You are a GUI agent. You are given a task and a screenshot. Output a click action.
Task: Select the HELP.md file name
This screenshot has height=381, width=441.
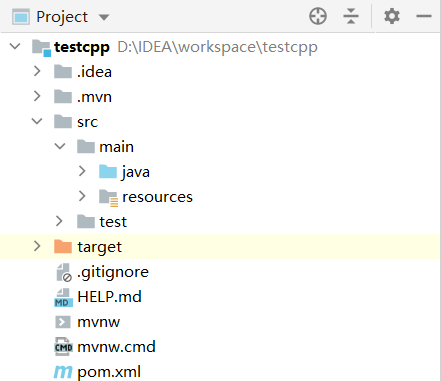click(110, 297)
